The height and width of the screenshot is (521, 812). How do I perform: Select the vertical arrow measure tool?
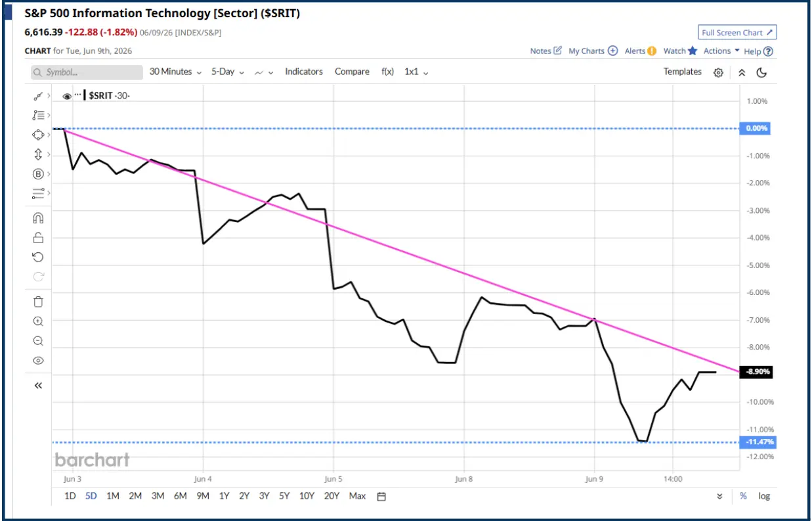(x=37, y=154)
